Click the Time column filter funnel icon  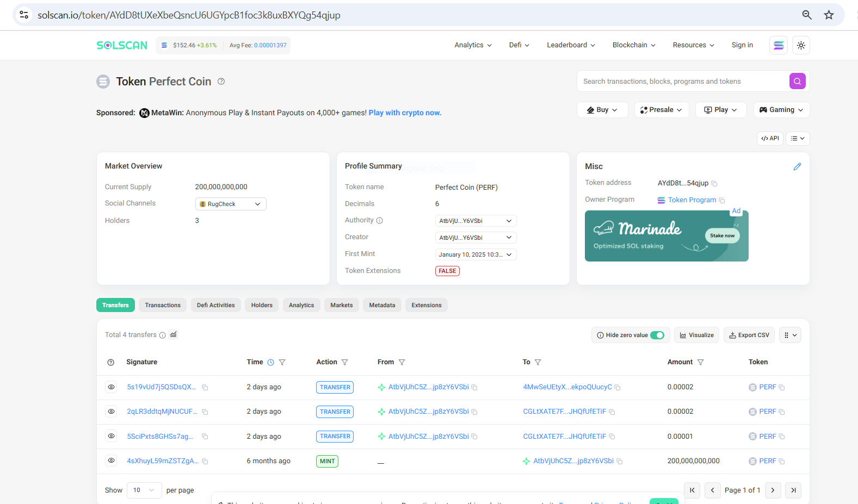(x=282, y=363)
